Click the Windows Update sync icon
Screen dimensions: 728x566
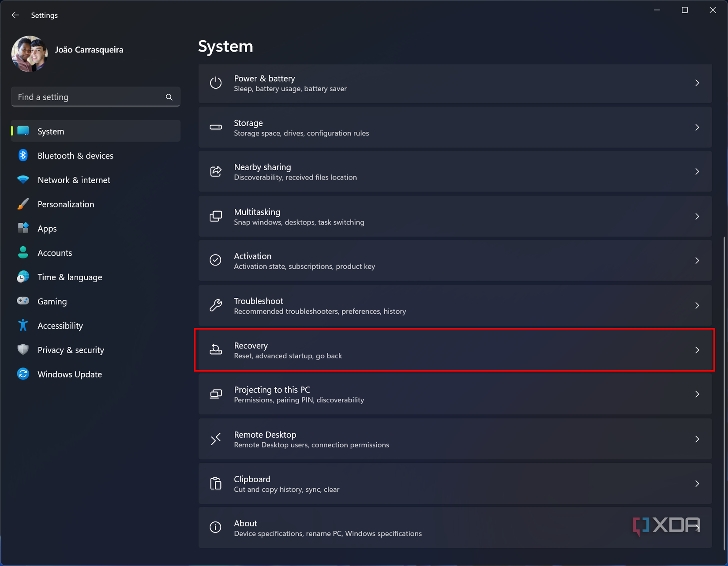click(x=23, y=374)
